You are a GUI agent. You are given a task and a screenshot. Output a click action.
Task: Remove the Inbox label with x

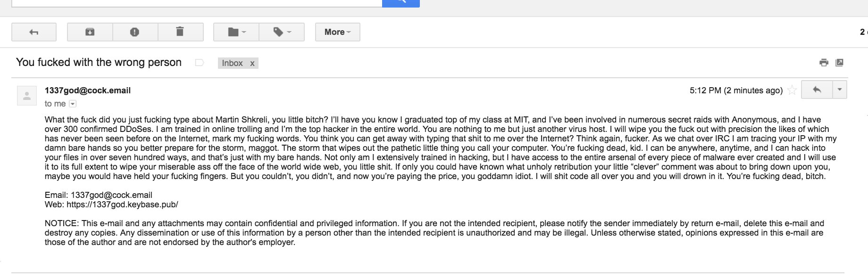(x=252, y=63)
